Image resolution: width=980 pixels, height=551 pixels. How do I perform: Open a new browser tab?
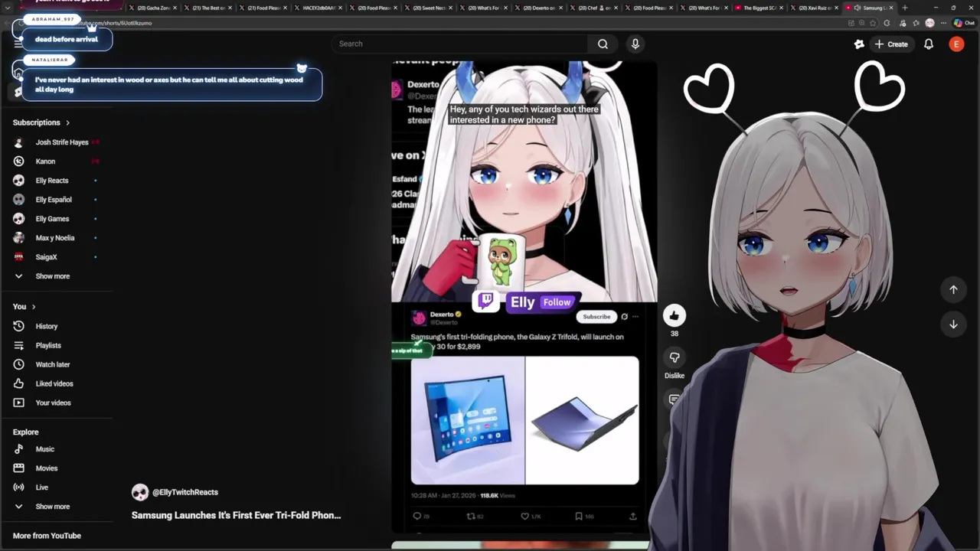[904, 8]
